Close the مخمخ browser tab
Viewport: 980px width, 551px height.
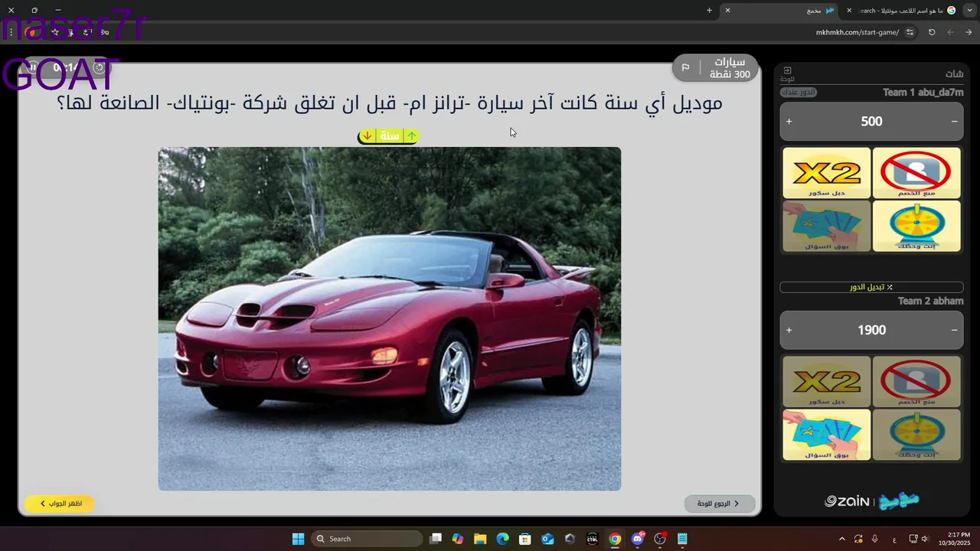pos(727,10)
